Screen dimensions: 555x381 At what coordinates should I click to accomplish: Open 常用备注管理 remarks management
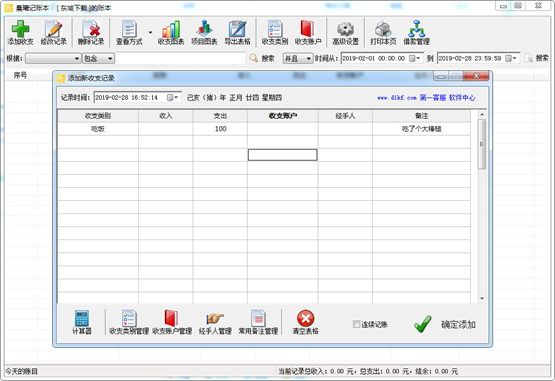(258, 322)
